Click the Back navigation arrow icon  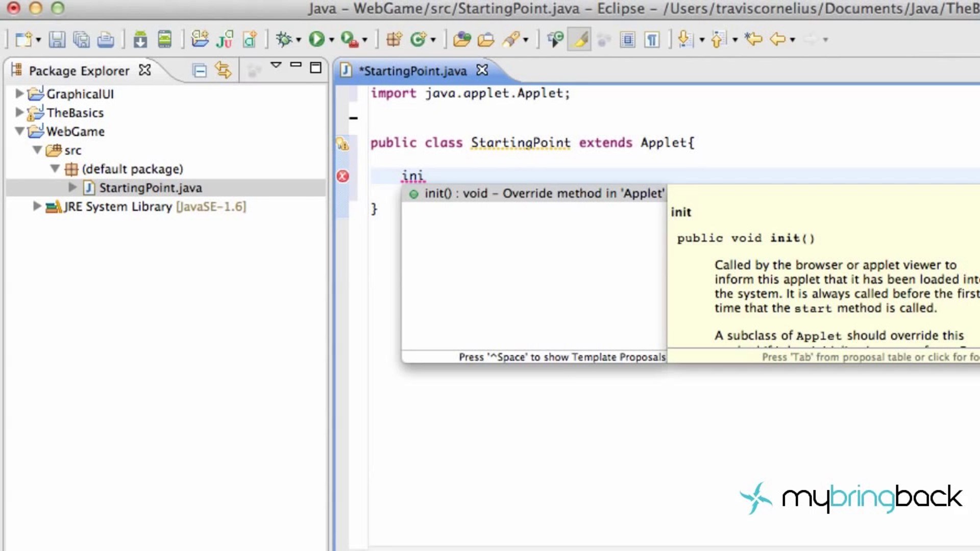point(777,39)
